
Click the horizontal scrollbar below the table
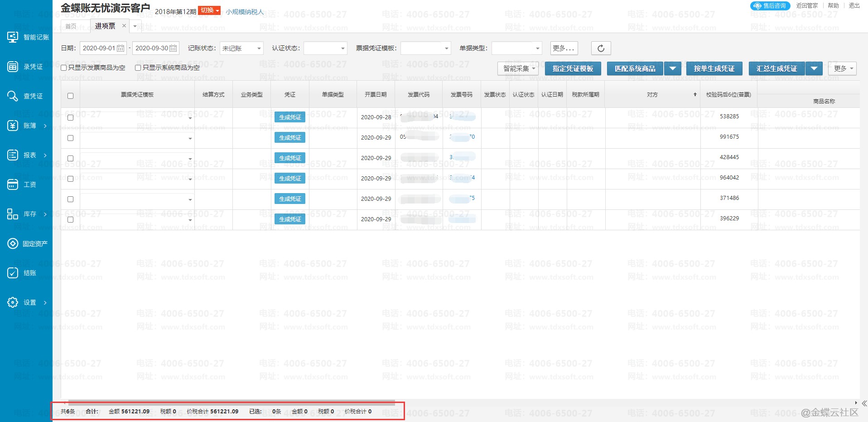(231, 402)
